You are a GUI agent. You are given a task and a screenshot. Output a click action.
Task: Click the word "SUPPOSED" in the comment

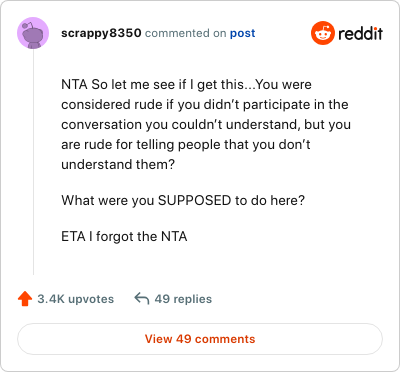tap(194, 201)
